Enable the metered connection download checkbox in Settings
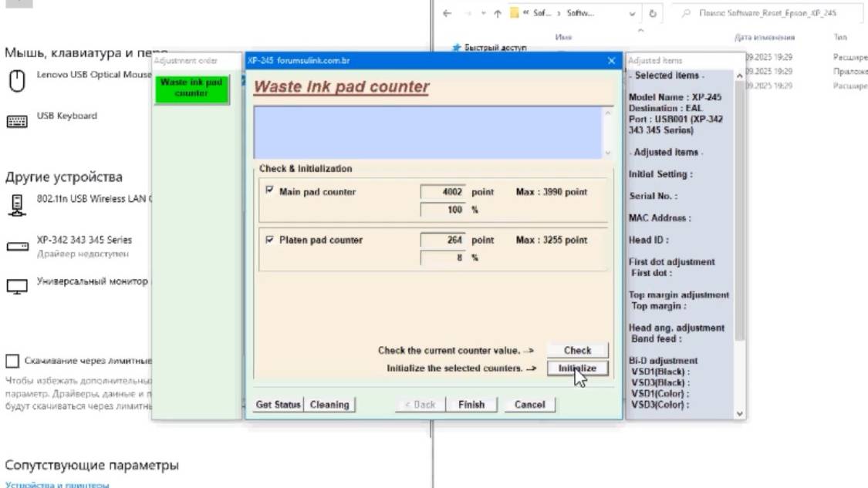Viewport: 868px width, 488px height. [x=12, y=361]
